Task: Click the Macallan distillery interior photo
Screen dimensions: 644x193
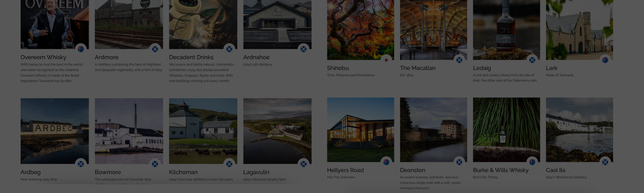Action: click(433, 30)
